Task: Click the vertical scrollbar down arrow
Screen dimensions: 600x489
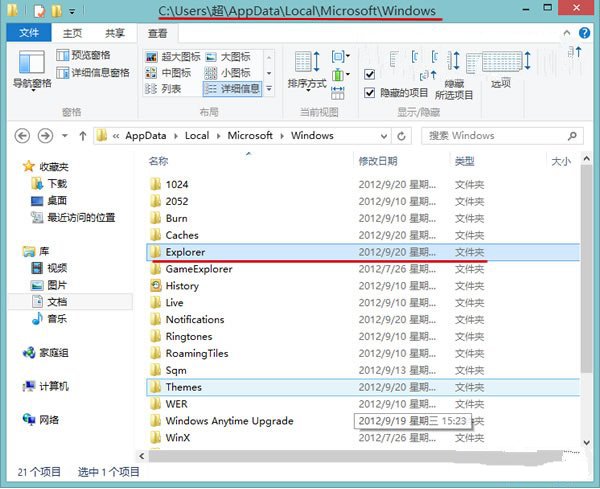Action: [x=587, y=442]
